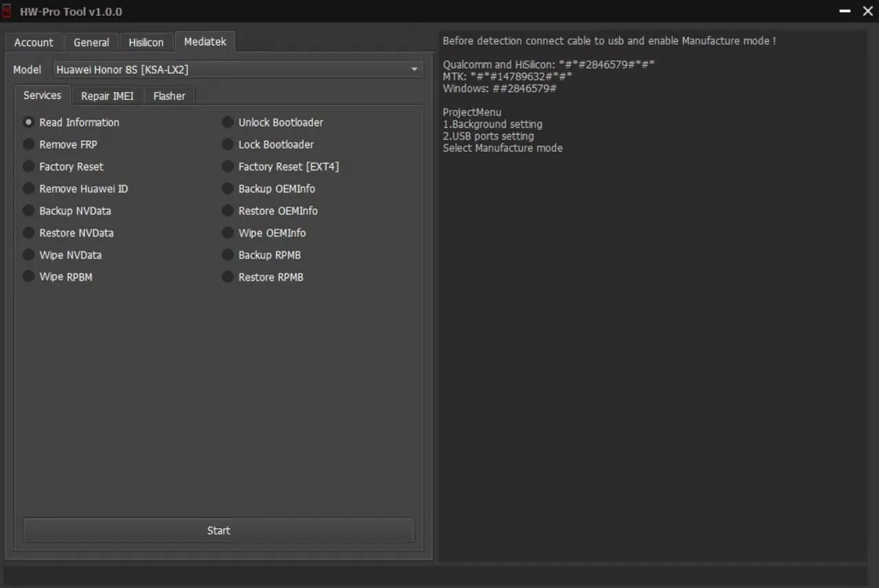Switch to the Hisilicon tab

point(146,43)
